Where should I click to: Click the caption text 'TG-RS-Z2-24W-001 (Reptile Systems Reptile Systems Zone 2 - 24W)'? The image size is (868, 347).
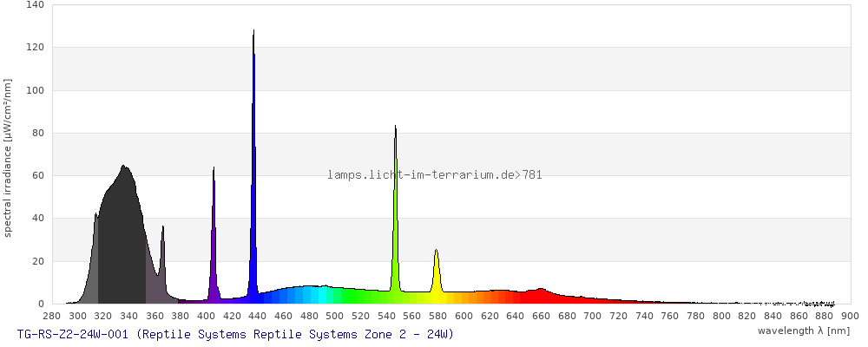[x=235, y=334]
